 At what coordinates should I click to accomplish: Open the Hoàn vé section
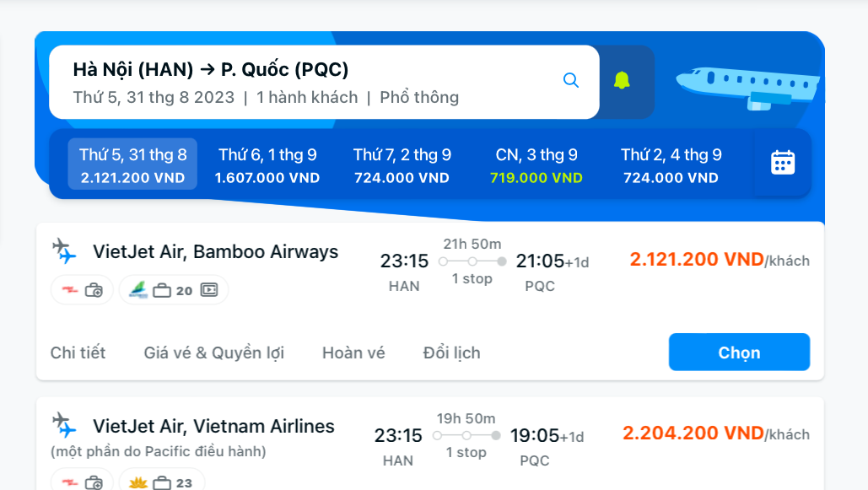(353, 353)
